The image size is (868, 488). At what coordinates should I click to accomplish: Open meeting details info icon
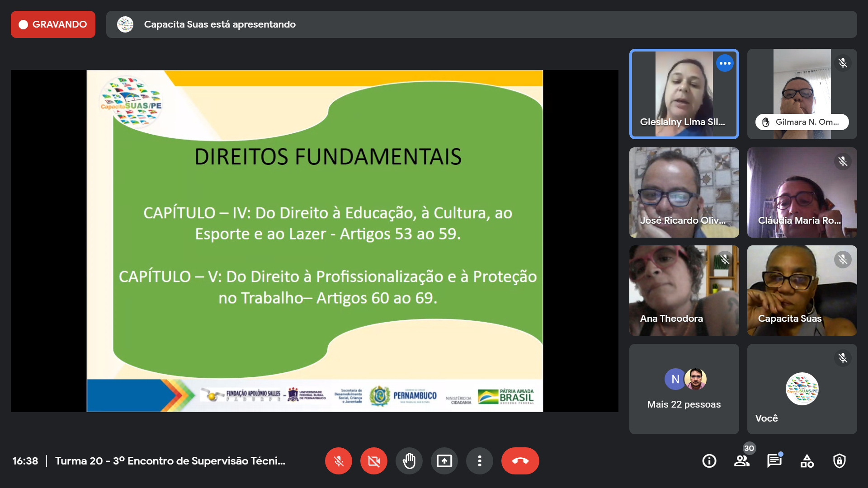pyautogui.click(x=709, y=461)
